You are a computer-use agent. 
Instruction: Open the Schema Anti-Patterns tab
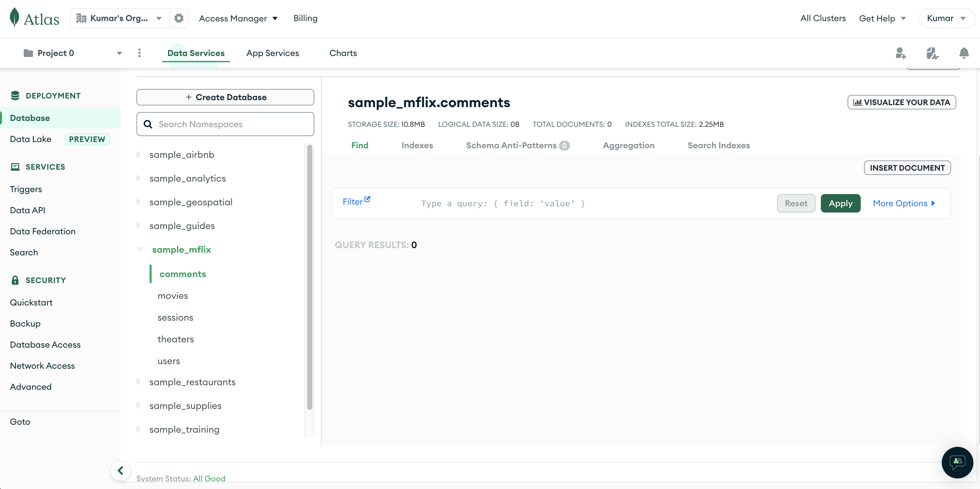(x=518, y=145)
